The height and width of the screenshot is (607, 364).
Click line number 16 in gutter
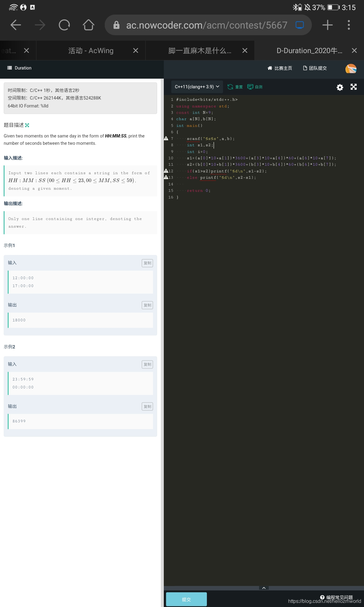(x=171, y=197)
